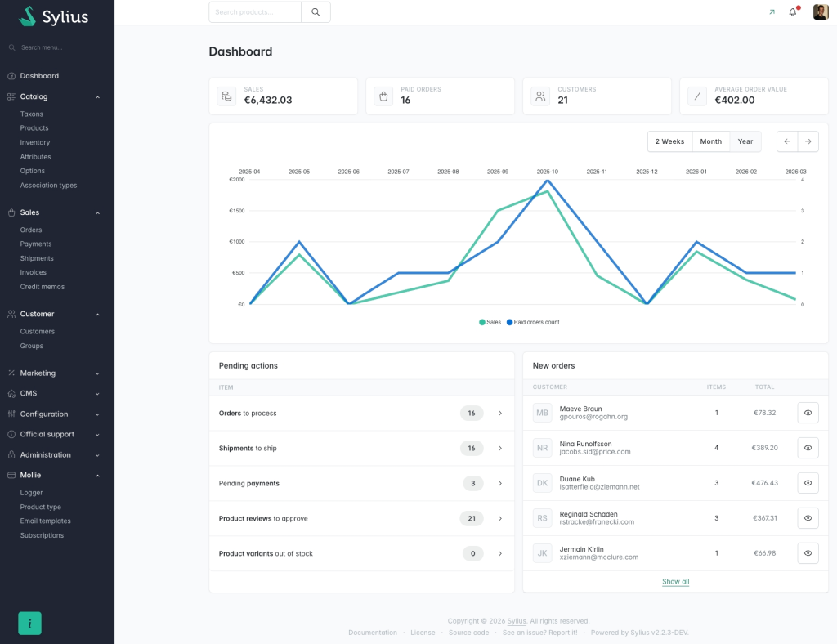Open Orders under Sales menu
Image resolution: width=837 pixels, height=644 pixels.
[31, 230]
